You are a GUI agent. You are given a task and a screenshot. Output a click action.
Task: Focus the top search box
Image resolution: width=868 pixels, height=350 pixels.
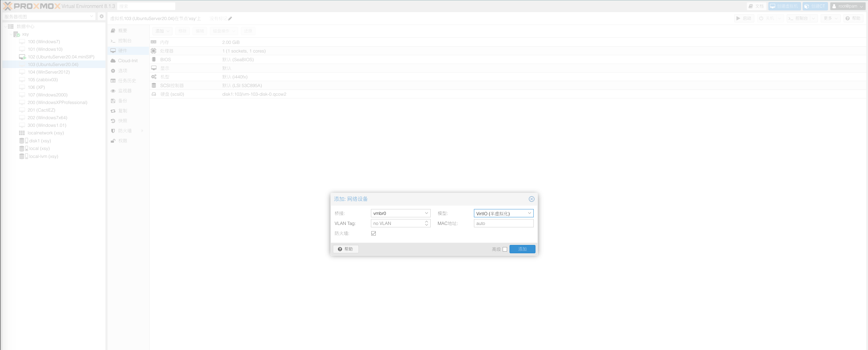pyautogui.click(x=146, y=6)
